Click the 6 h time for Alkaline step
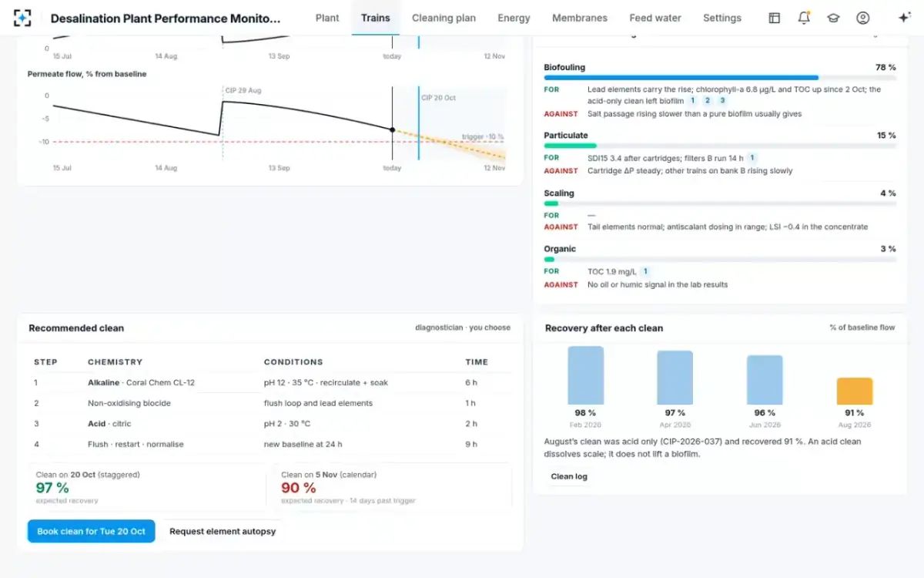The height and width of the screenshot is (578, 924). pyautogui.click(x=471, y=382)
